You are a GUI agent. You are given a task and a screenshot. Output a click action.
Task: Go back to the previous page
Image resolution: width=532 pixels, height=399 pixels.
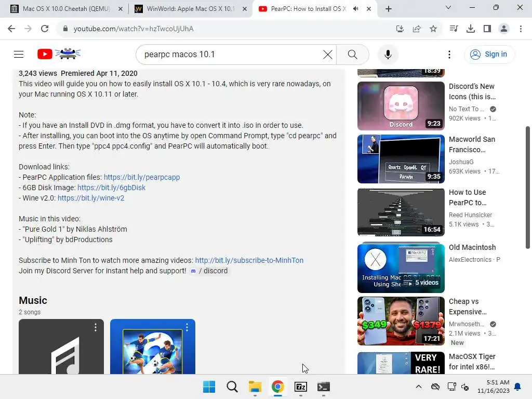coord(11,29)
